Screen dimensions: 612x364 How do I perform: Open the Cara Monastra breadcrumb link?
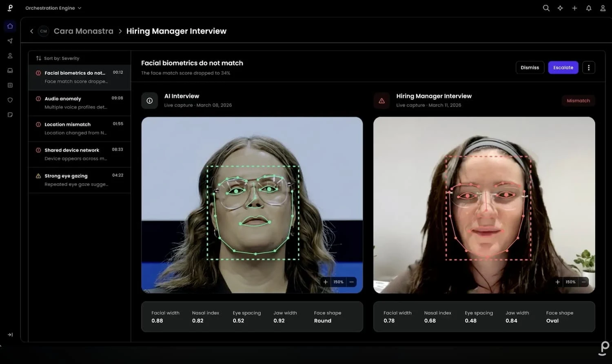click(x=84, y=31)
